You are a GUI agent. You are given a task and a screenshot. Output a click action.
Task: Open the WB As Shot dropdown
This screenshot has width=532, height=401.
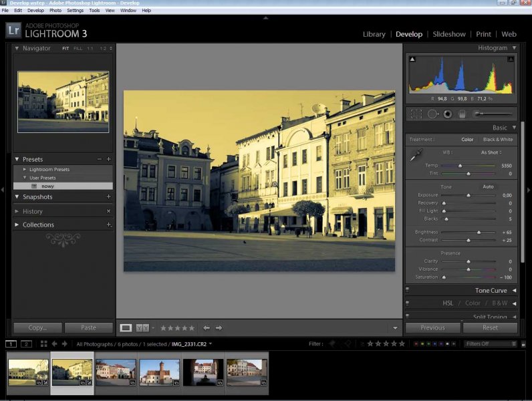coord(493,152)
